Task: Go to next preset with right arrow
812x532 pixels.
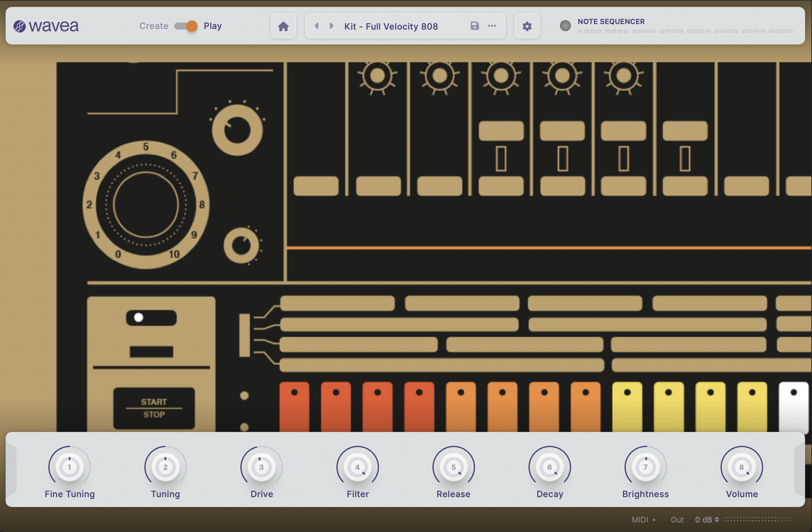Action: [x=331, y=26]
